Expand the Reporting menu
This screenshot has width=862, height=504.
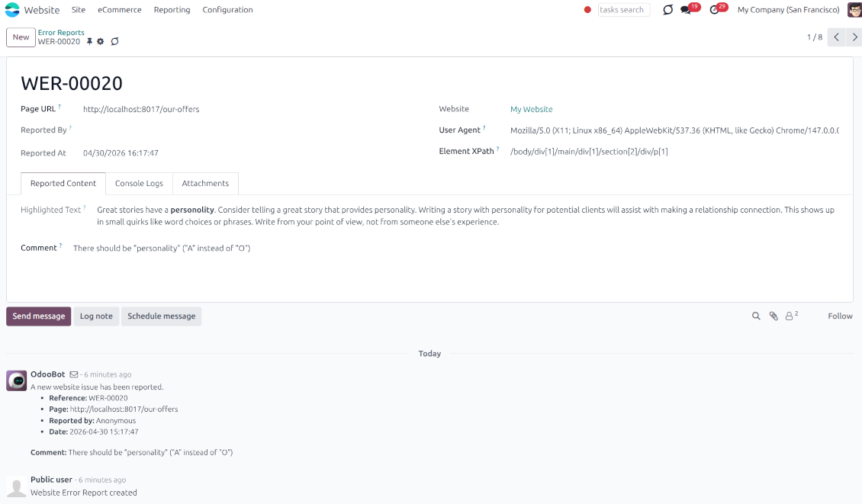[171, 9]
